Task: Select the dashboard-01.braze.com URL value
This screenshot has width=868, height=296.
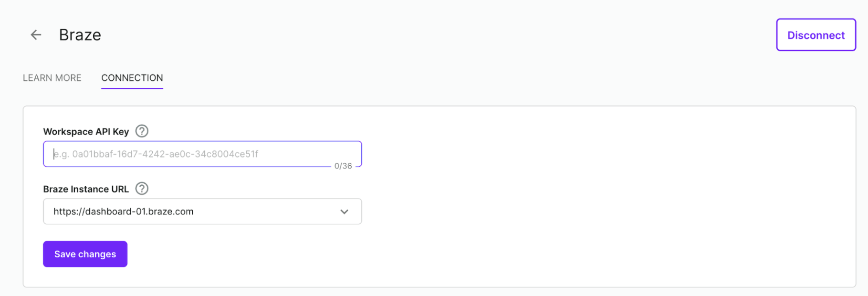Action: click(x=124, y=211)
